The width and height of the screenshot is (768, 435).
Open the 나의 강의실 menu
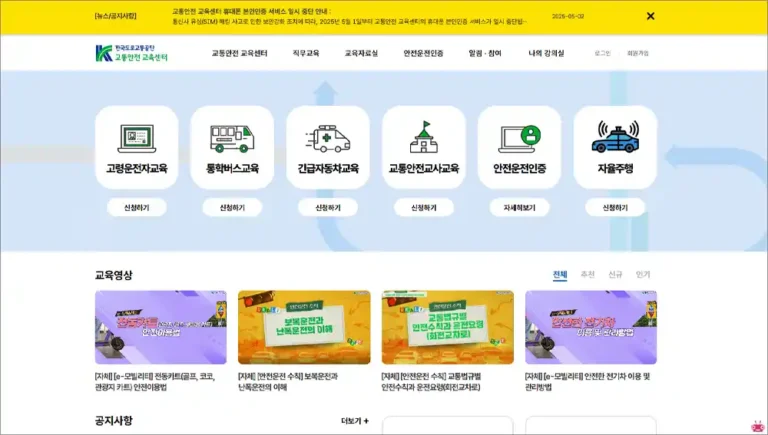point(546,53)
